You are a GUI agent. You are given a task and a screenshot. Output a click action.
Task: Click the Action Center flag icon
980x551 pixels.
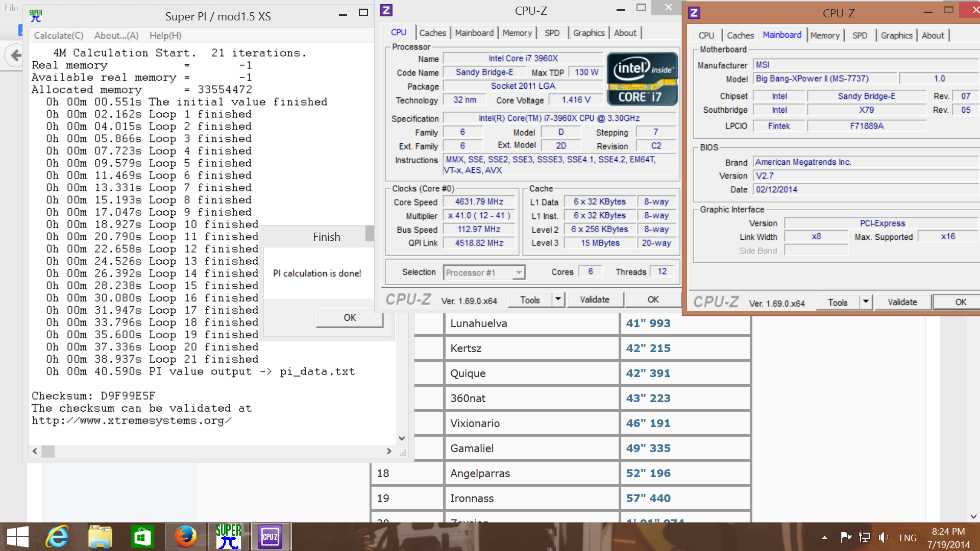click(x=846, y=537)
